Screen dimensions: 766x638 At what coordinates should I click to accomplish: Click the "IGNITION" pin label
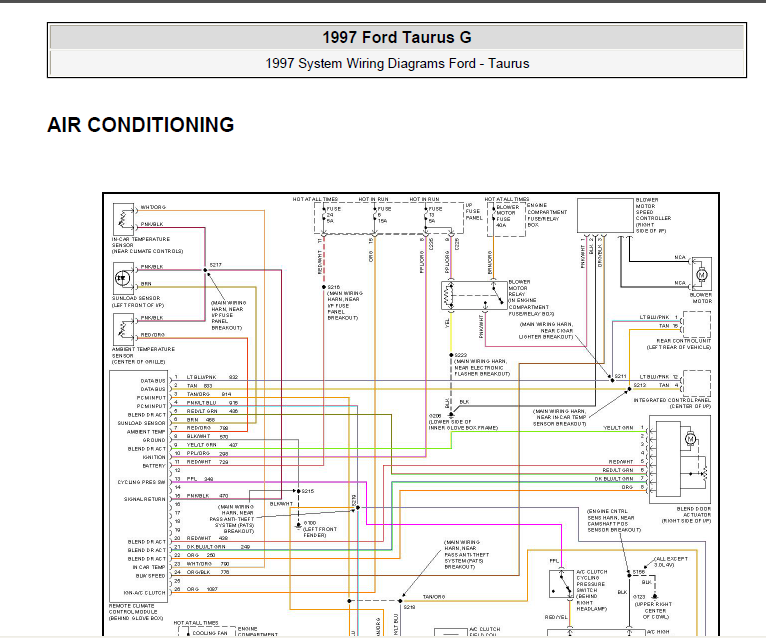(x=154, y=457)
